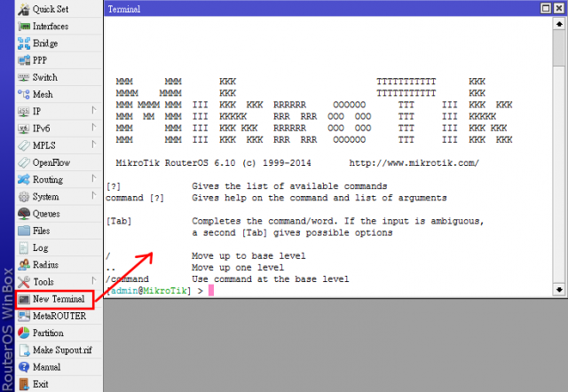Expand the Tools submenu arrow
The image size is (568, 392).
point(94,280)
